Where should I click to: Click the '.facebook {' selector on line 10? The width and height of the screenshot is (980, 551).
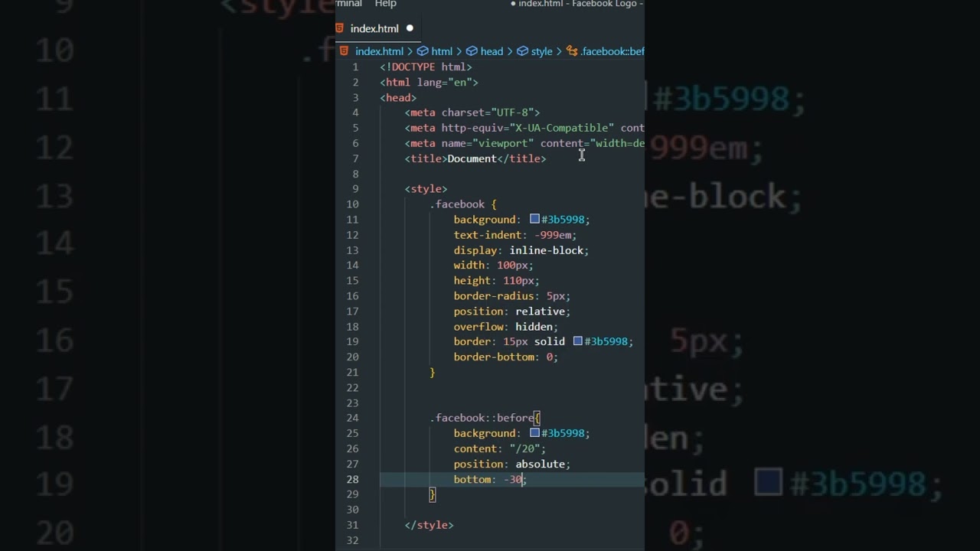point(463,204)
